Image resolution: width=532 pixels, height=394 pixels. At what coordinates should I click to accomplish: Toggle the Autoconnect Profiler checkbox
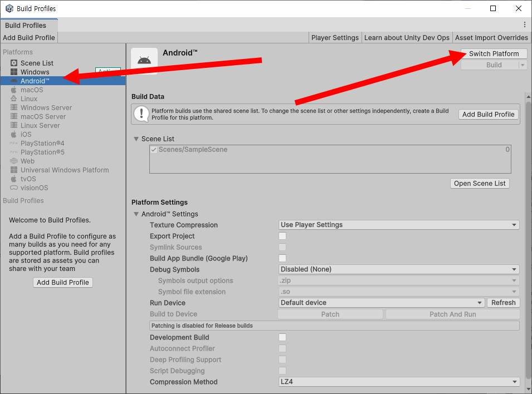(282, 348)
